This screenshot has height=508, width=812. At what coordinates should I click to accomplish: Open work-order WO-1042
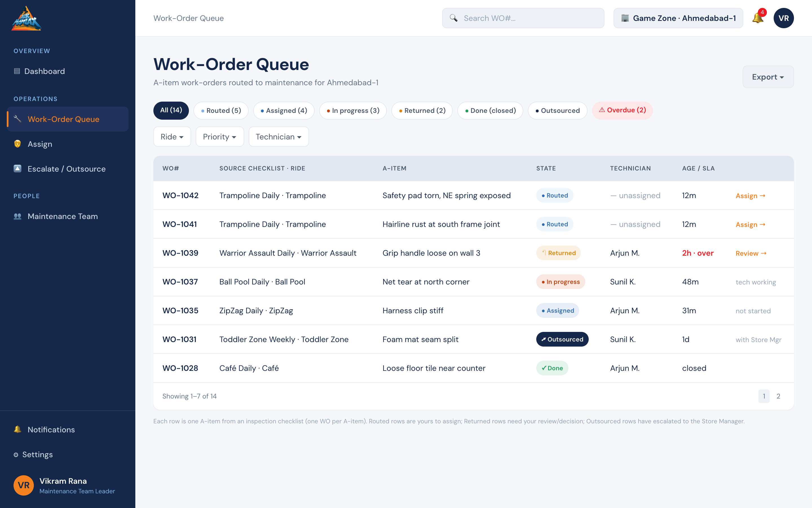coord(180,196)
